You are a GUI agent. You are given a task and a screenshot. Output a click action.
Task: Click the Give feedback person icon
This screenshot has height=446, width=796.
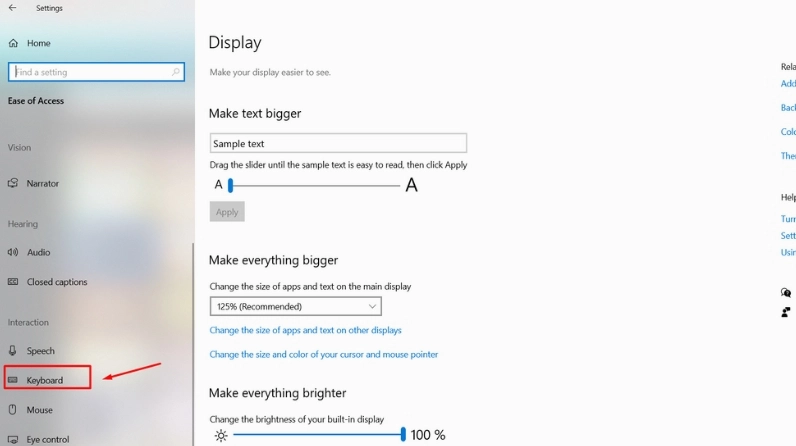pos(787,312)
